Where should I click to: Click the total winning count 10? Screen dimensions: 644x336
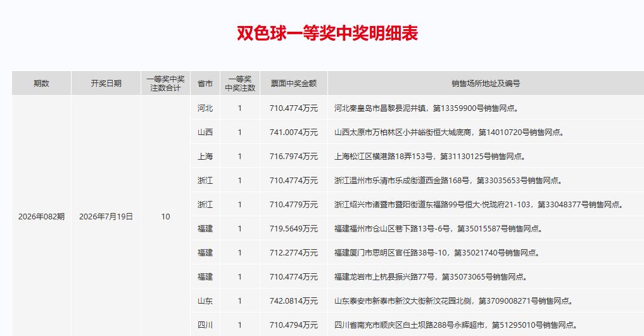[165, 217]
